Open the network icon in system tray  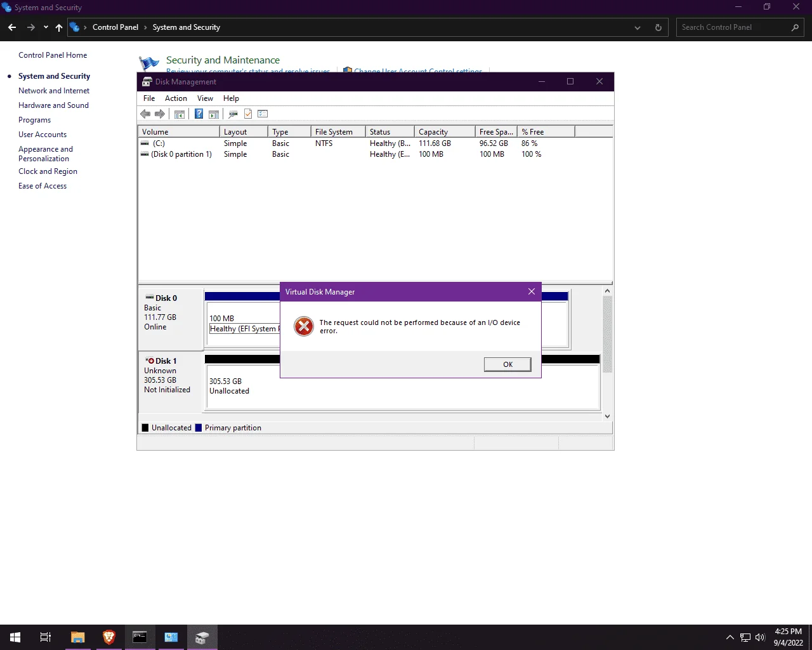pos(745,637)
